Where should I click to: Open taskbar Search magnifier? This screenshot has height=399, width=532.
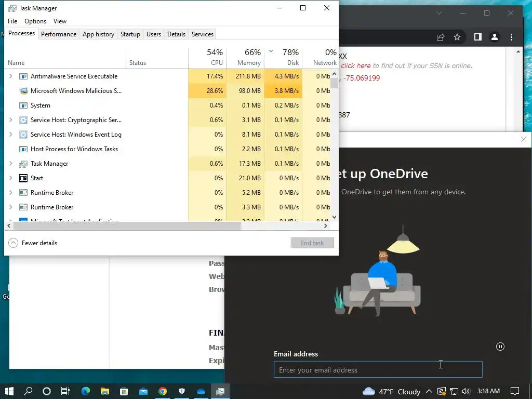click(x=28, y=391)
